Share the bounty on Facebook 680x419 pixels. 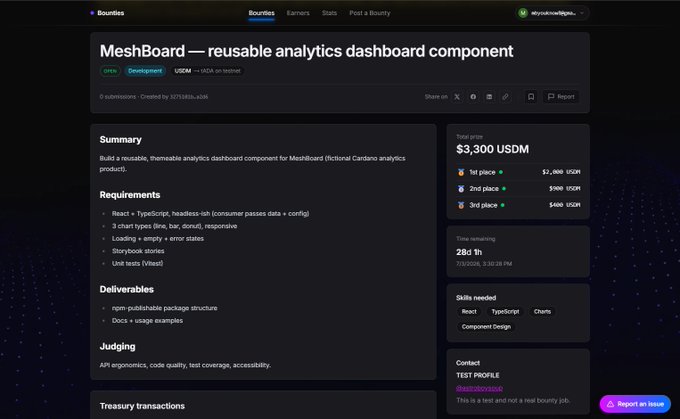(x=473, y=97)
